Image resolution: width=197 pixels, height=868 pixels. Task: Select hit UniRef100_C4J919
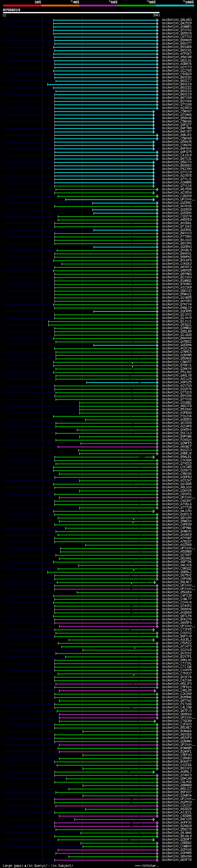[177, 155]
